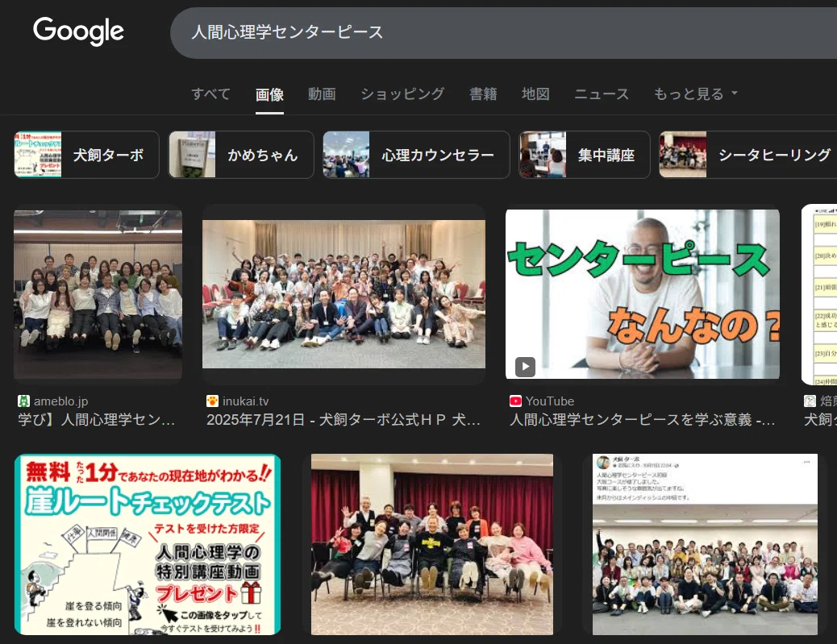Switch to the すべて tab
This screenshot has width=837, height=644.
(210, 94)
